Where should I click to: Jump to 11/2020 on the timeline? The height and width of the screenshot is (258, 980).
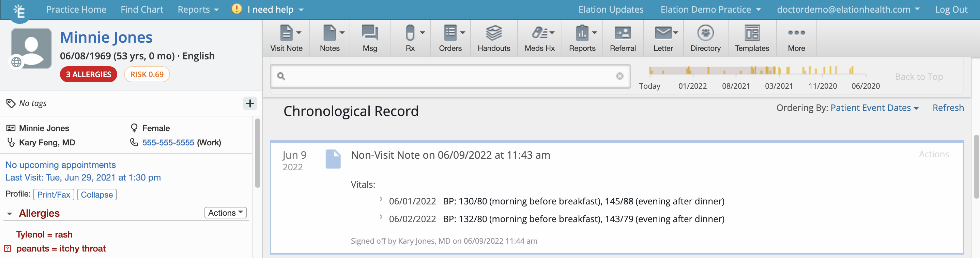pos(823,86)
